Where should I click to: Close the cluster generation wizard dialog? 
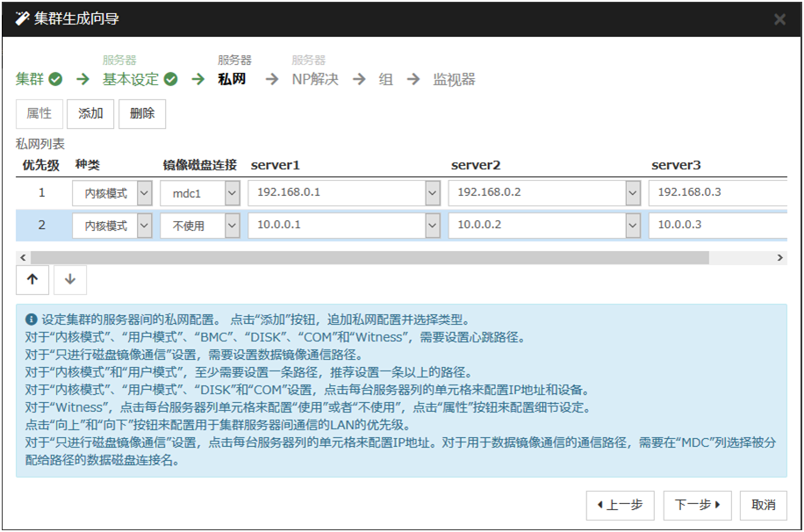click(779, 19)
